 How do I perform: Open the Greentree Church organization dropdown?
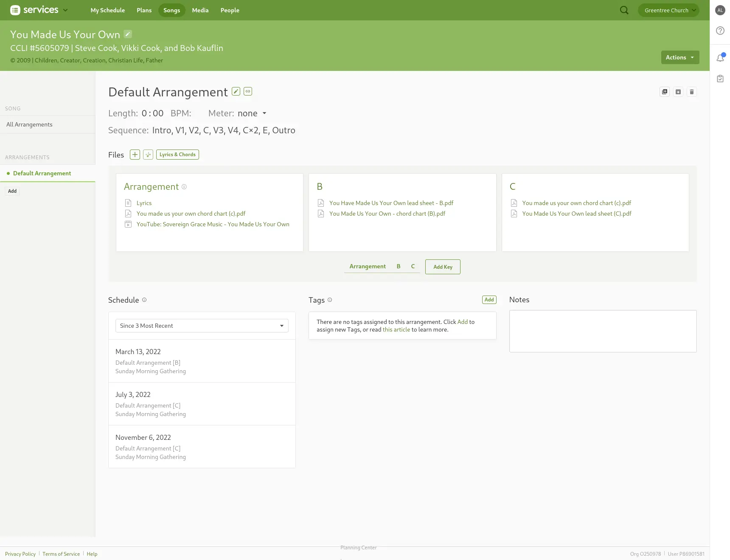[668, 10]
